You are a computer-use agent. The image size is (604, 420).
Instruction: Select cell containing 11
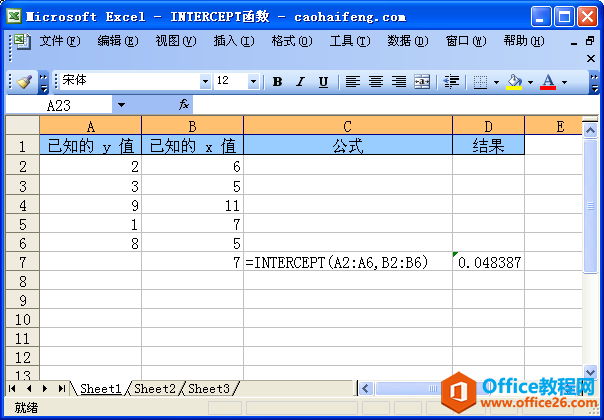[x=192, y=205]
